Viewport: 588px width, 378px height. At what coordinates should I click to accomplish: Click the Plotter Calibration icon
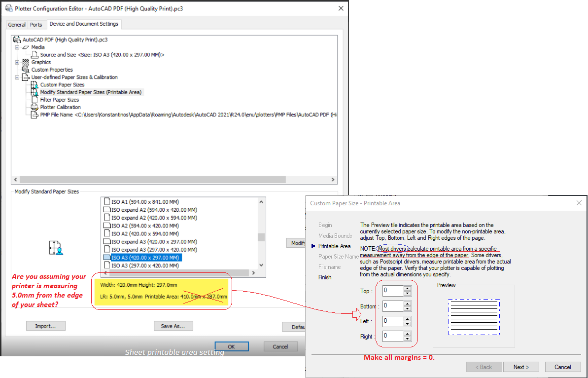(34, 107)
